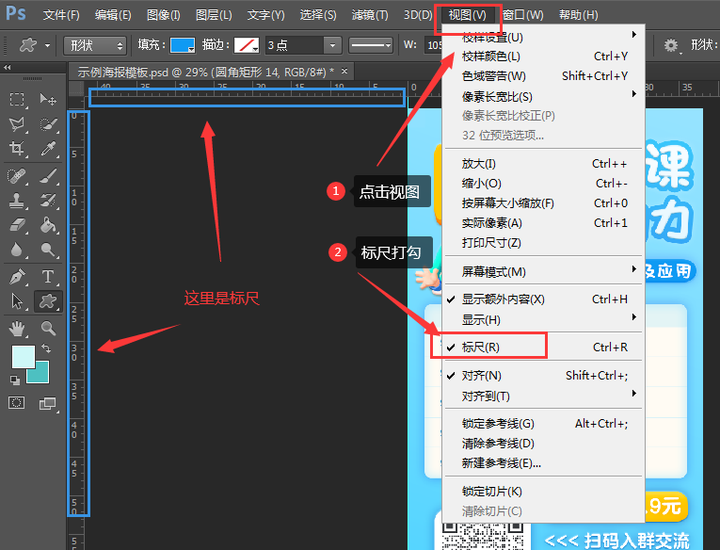The height and width of the screenshot is (550, 720).
Task: Open the 图像(I) menu
Action: click(x=163, y=15)
